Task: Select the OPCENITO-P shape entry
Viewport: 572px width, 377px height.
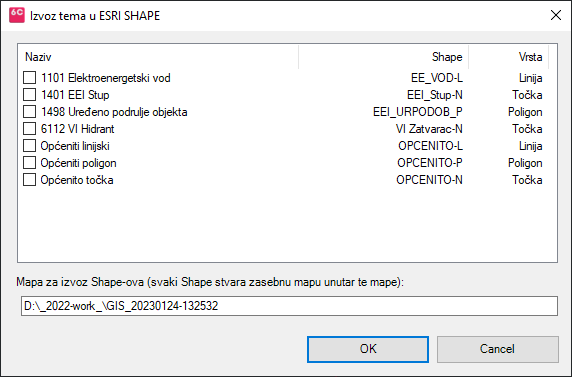Action: coord(430,163)
